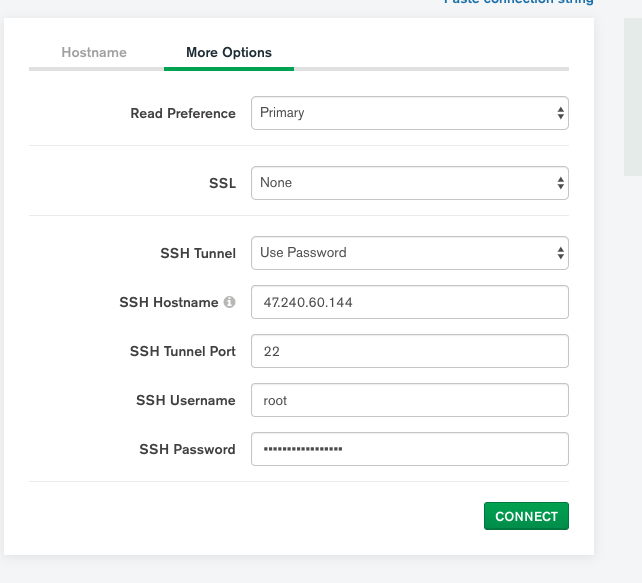Click the Read Preference label text
642x583 pixels.
(x=183, y=114)
